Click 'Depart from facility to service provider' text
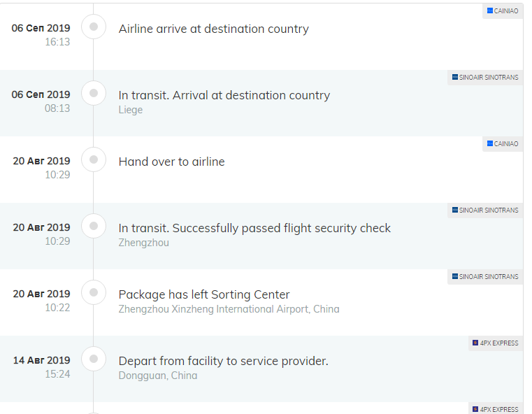Viewport: 532px width, 414px height. tap(224, 361)
